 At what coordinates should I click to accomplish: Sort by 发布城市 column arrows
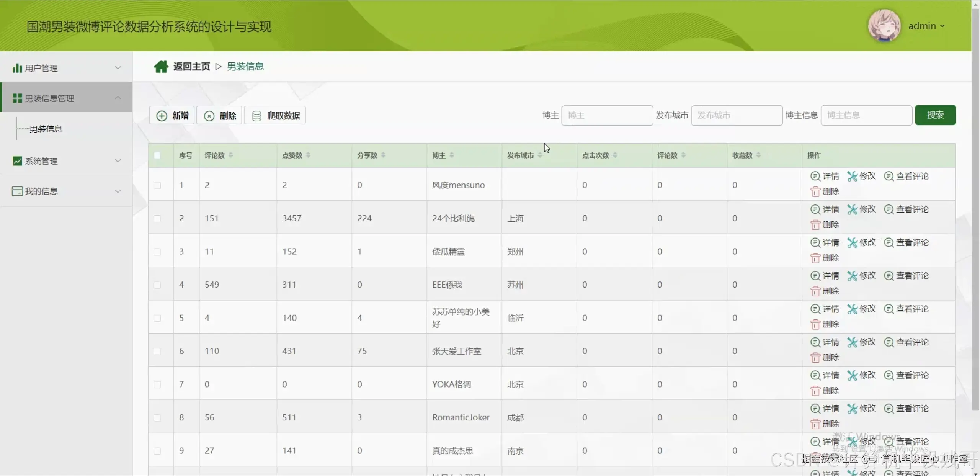pos(540,155)
